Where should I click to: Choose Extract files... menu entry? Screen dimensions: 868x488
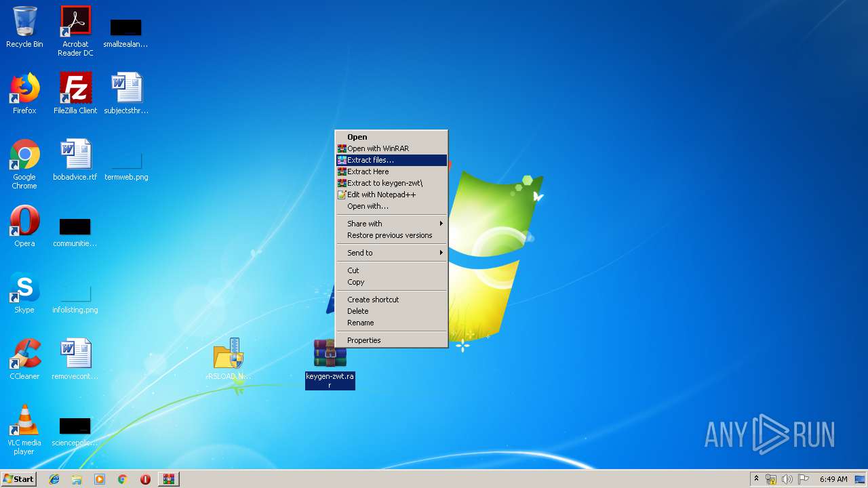[x=391, y=160]
